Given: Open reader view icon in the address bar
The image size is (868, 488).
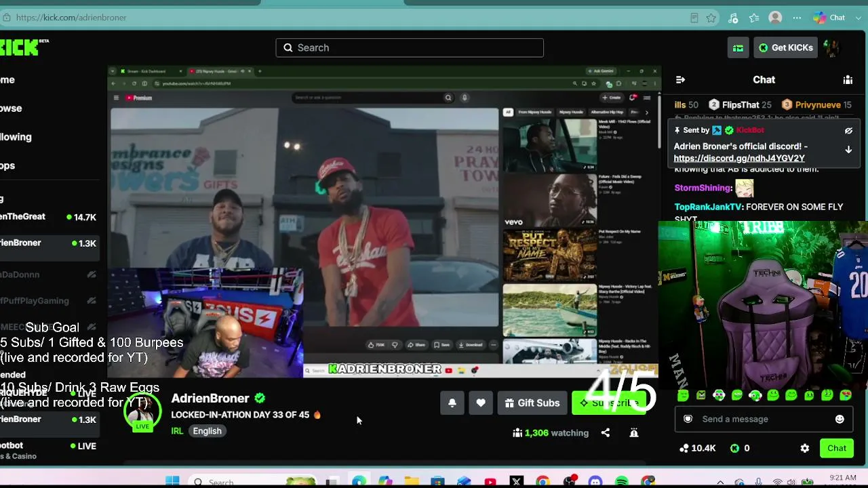Looking at the screenshot, I should click(x=694, y=18).
